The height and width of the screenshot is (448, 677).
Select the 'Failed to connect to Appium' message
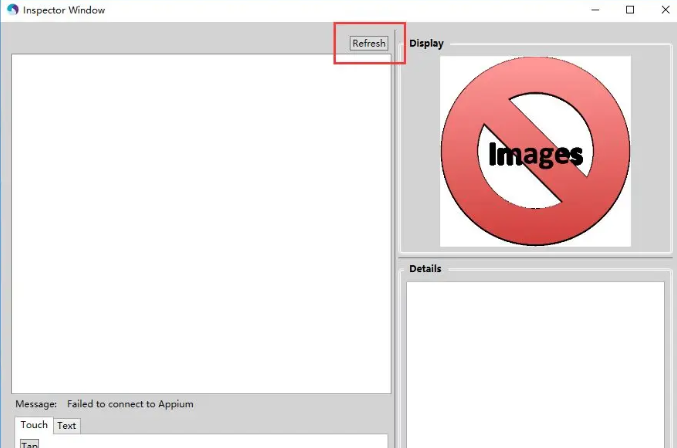[x=130, y=404]
